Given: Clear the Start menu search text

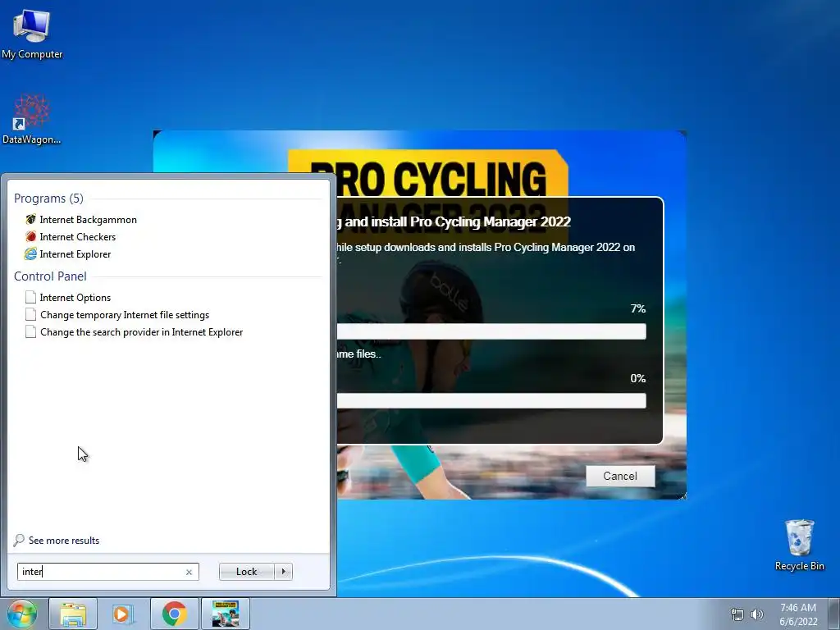Looking at the screenshot, I should [189, 572].
